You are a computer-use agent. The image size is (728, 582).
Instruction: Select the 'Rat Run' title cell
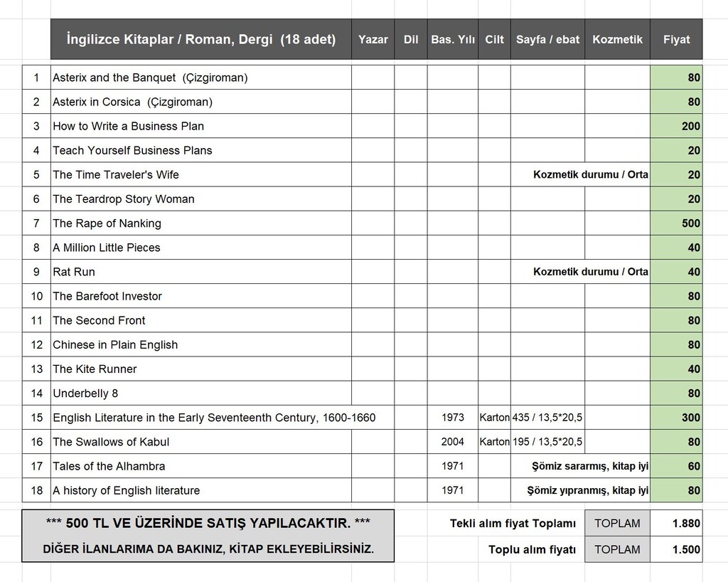[201, 272]
